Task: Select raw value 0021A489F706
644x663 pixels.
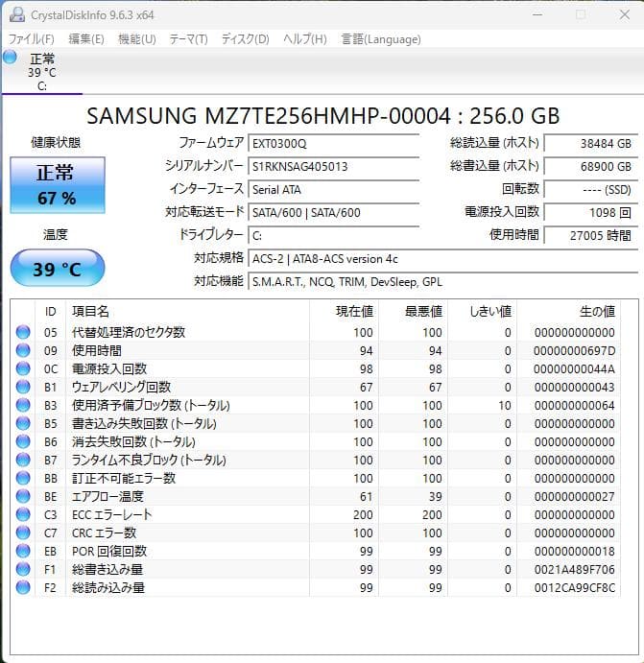Action: pos(574,570)
